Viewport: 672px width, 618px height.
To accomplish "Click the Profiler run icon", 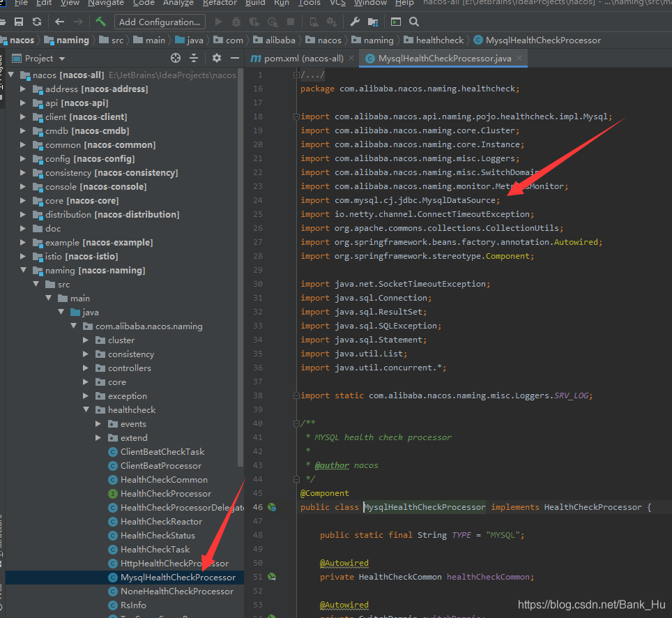I will pos(273,22).
